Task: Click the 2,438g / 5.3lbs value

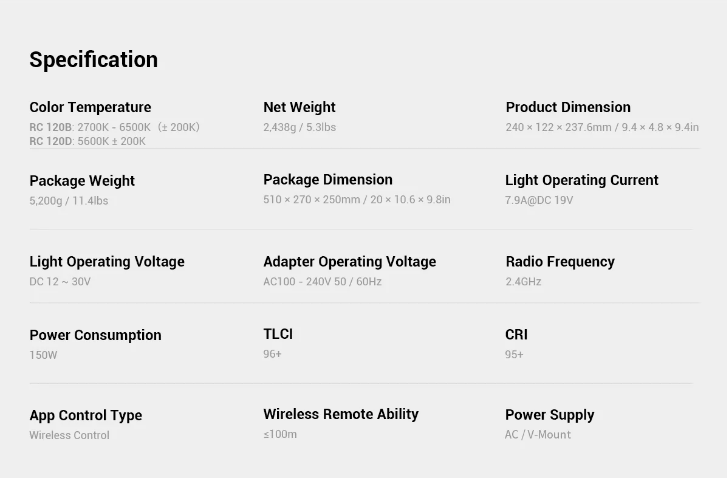Action: (x=300, y=127)
